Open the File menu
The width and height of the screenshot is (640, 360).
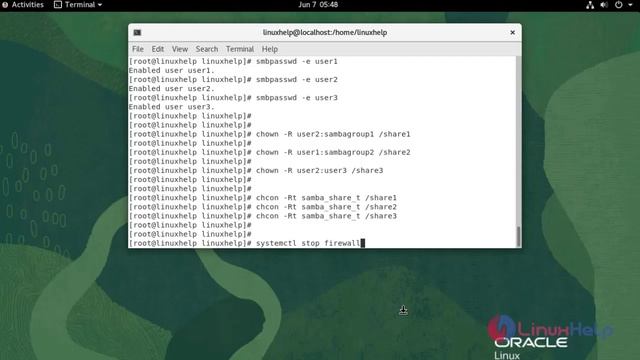click(138, 49)
